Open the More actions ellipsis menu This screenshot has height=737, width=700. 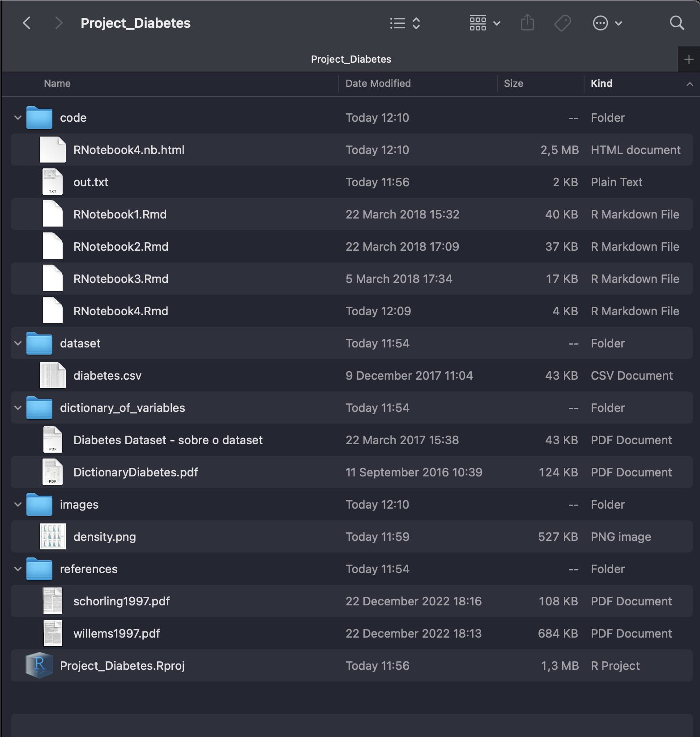click(x=607, y=23)
